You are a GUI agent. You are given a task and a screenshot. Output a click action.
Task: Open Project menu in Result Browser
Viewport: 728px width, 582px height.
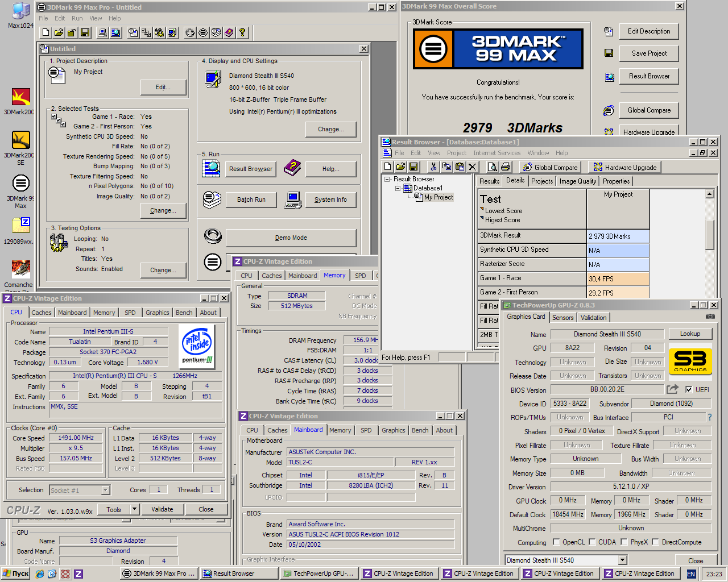(457, 153)
